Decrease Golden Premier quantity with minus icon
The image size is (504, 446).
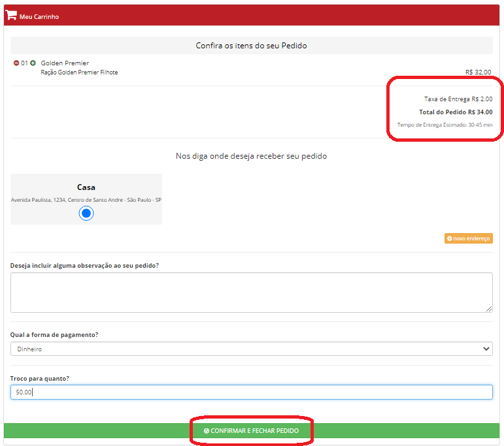point(16,63)
